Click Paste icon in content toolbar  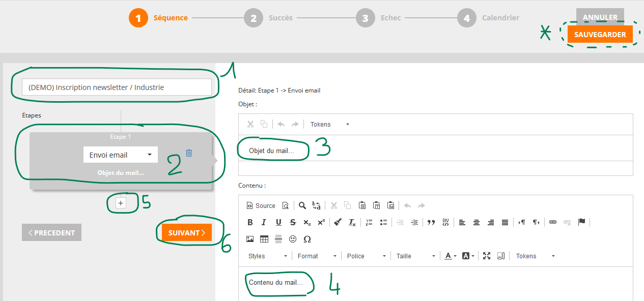[x=362, y=205]
